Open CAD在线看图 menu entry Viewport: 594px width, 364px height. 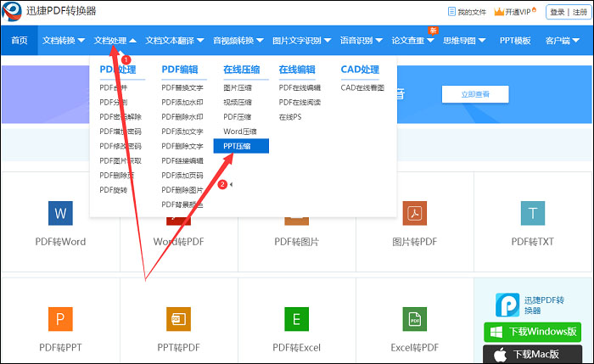pos(362,88)
